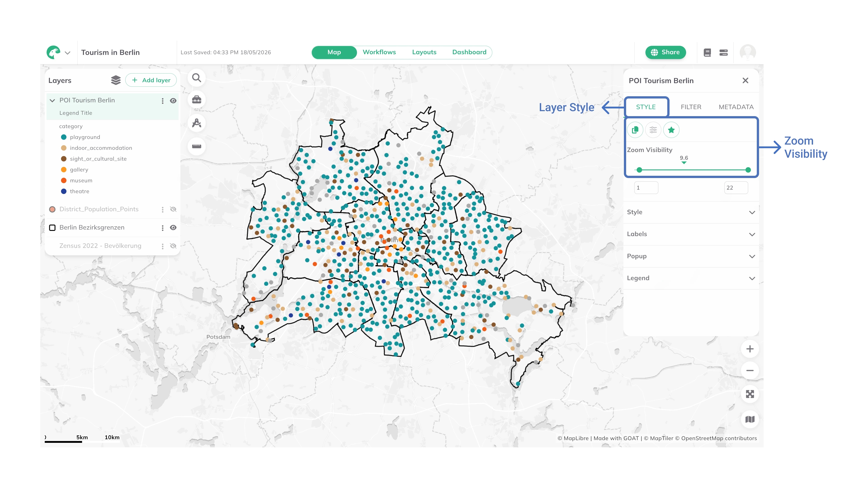Select the STYLE tab
This screenshot has height=488, width=868.
pos(646,107)
